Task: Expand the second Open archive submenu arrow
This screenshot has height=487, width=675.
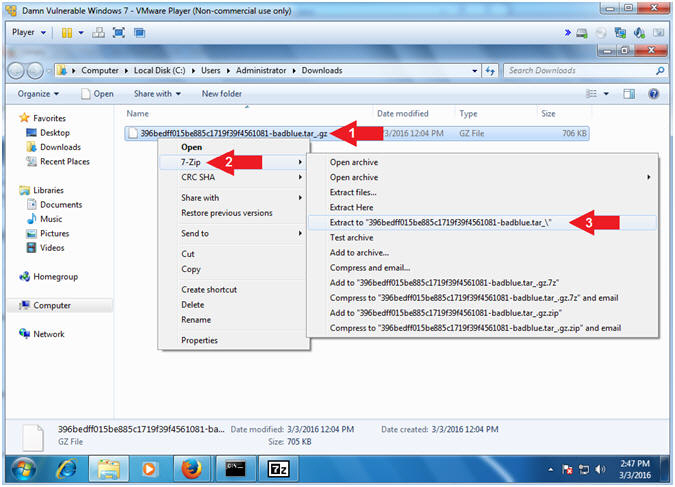Action: [x=648, y=177]
